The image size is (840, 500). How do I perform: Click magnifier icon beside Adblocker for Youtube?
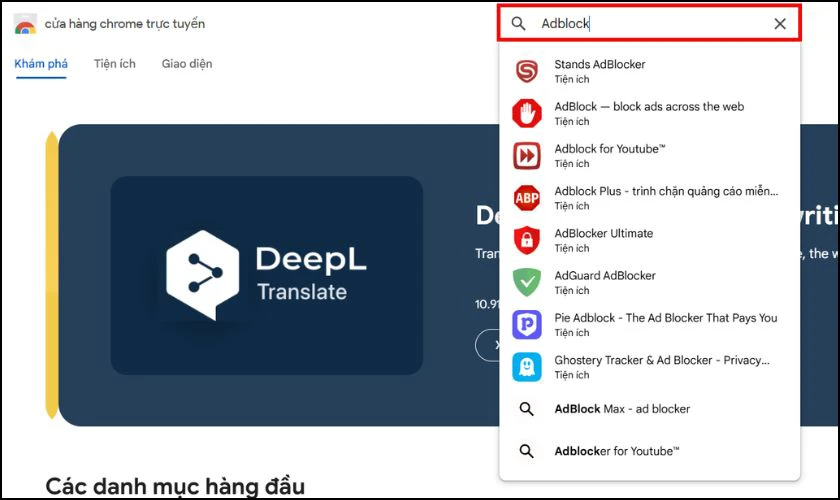(x=527, y=451)
